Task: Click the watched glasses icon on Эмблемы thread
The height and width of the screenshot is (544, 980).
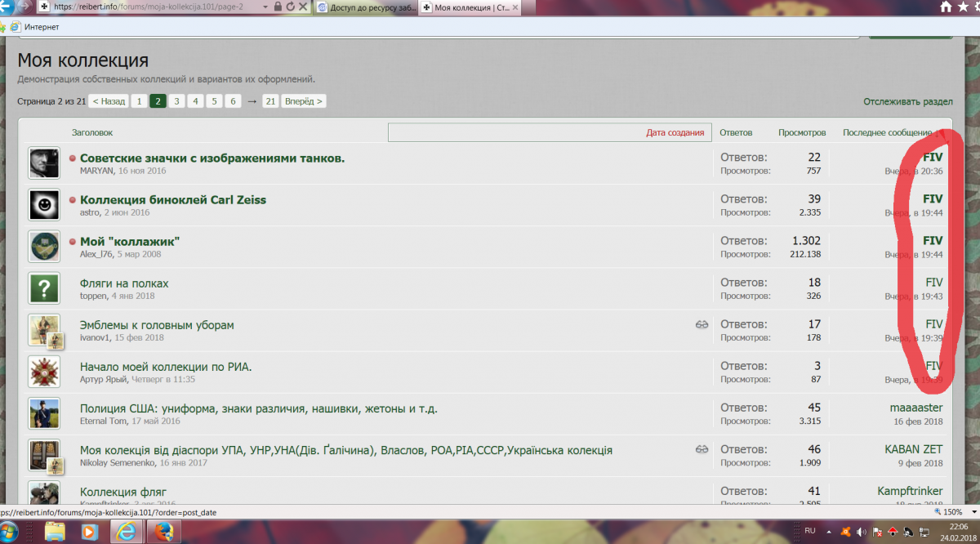Action: (702, 325)
